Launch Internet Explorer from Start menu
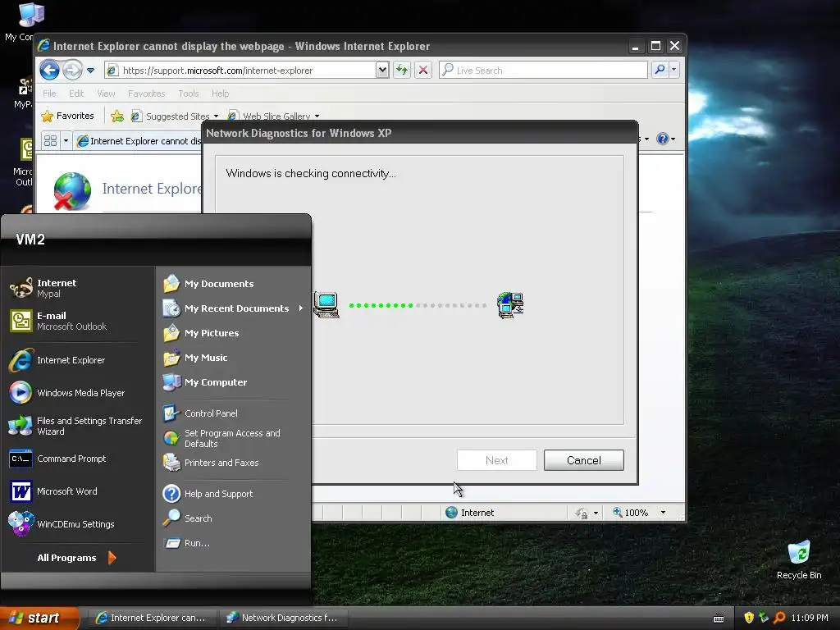 (x=78, y=360)
